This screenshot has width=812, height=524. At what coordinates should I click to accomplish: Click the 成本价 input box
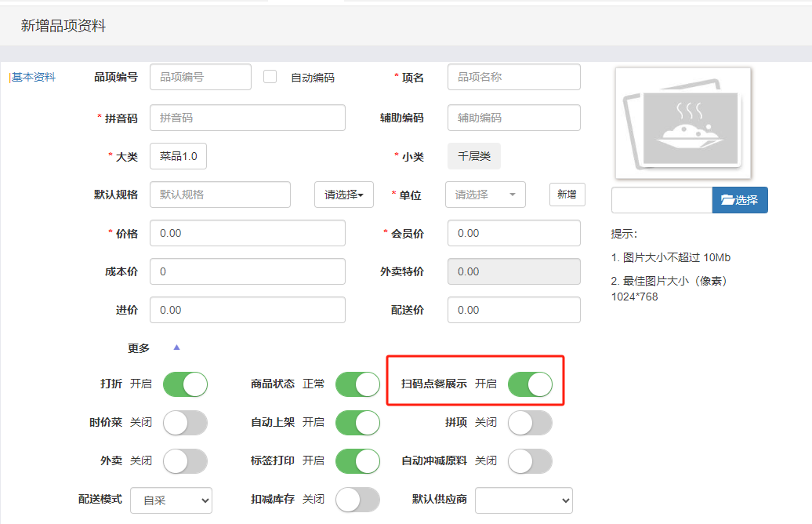click(248, 271)
